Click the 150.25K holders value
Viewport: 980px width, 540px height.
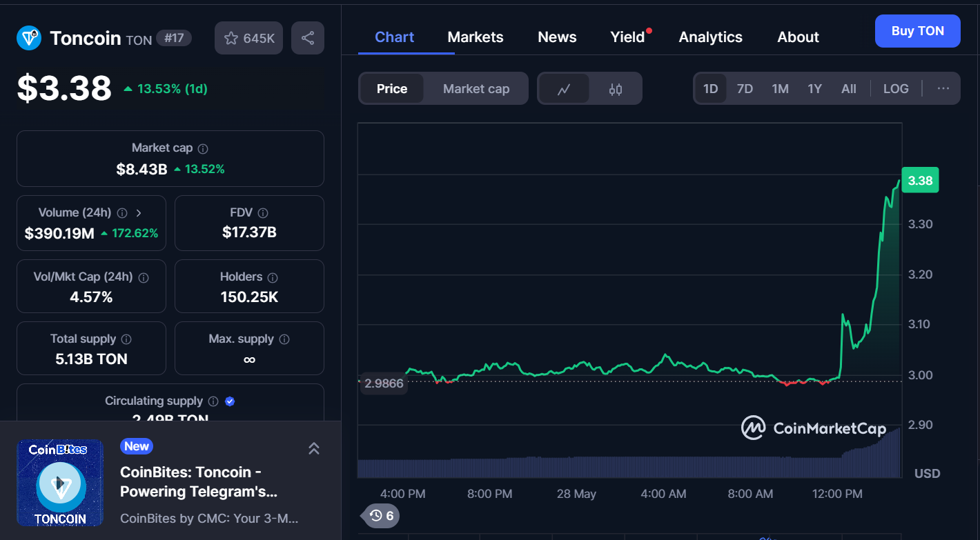pyautogui.click(x=249, y=297)
